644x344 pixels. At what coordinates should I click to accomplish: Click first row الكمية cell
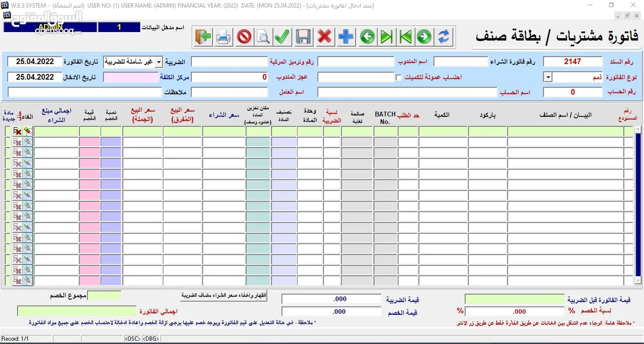pyautogui.click(x=443, y=131)
